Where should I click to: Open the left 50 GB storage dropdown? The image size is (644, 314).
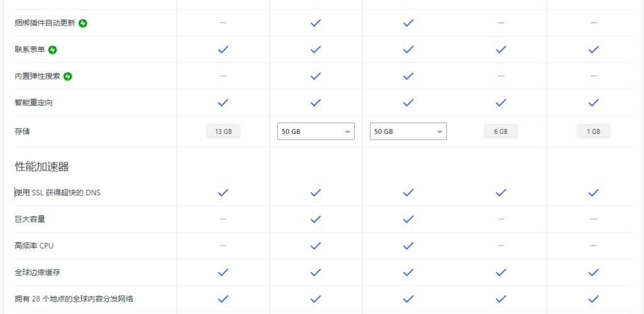316,132
